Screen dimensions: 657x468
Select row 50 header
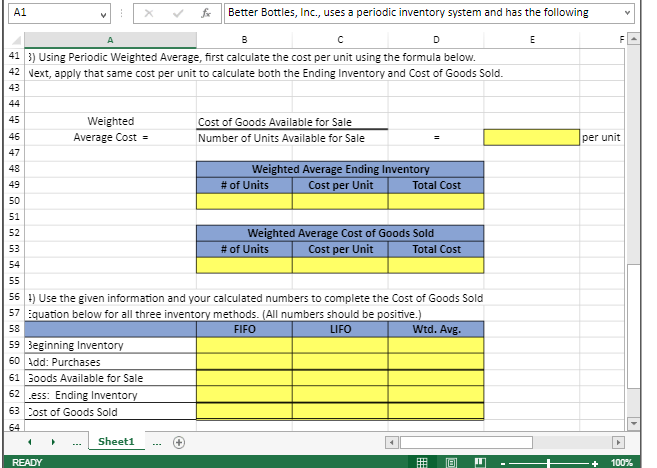(x=14, y=201)
